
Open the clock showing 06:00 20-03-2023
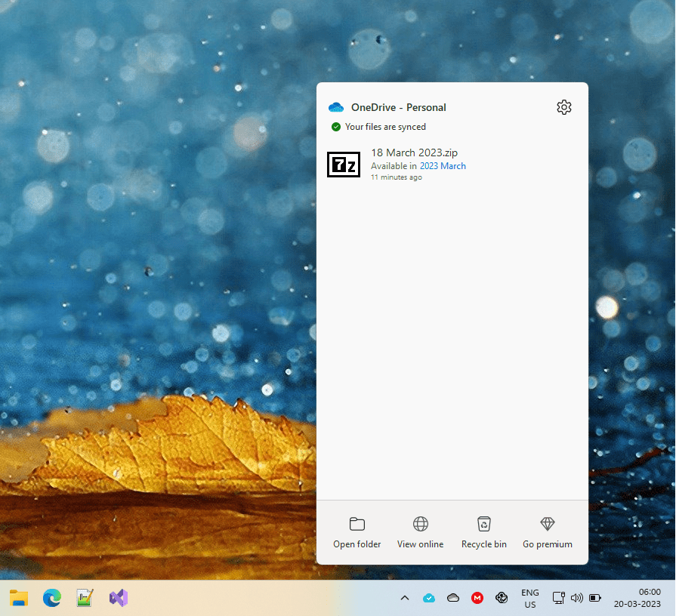(637, 599)
